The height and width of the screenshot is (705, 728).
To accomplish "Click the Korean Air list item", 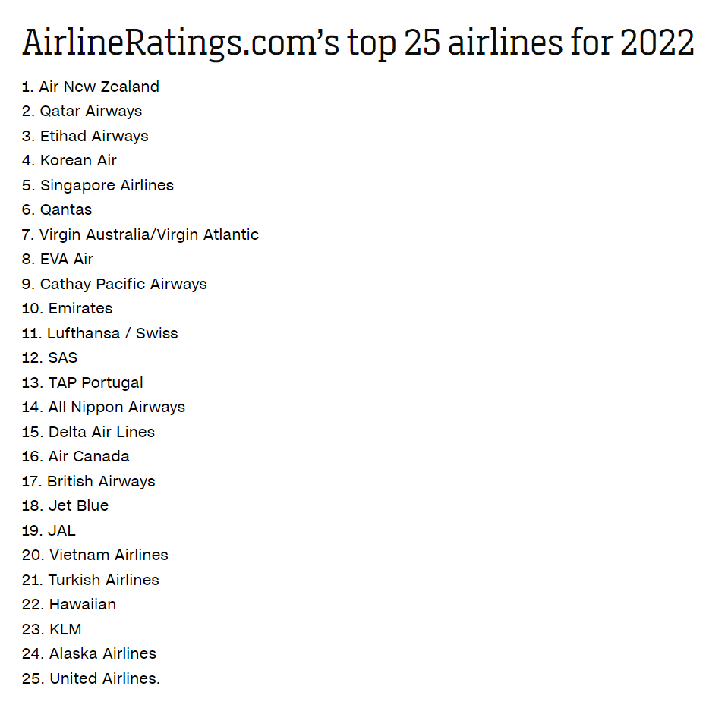I will click(x=69, y=160).
